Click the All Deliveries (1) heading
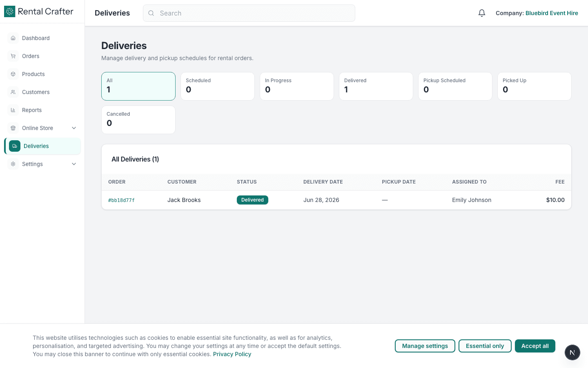This screenshot has width=588, height=368. coord(135,159)
